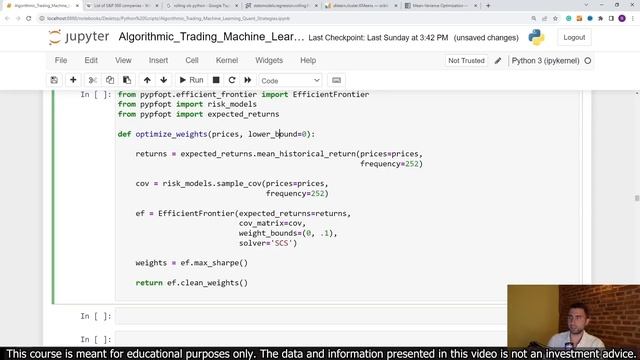
Task: Switch to the sklearn cluster KMeans tab
Action: coord(360,6)
